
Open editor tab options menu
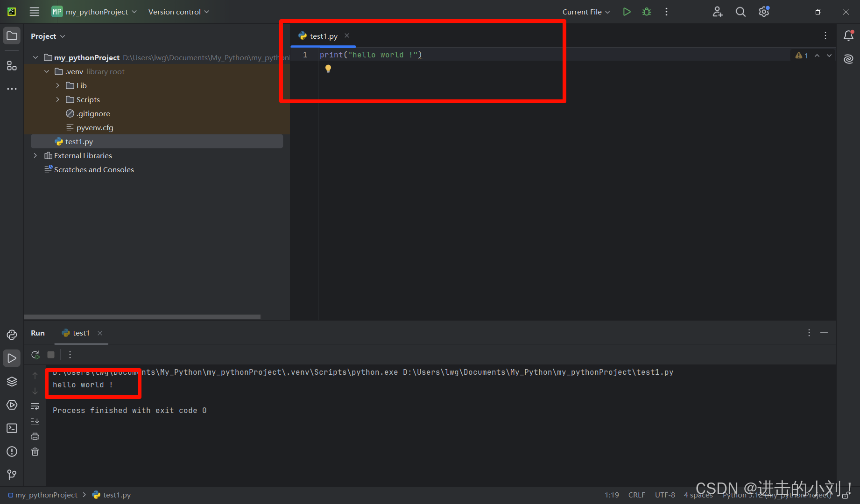point(825,36)
